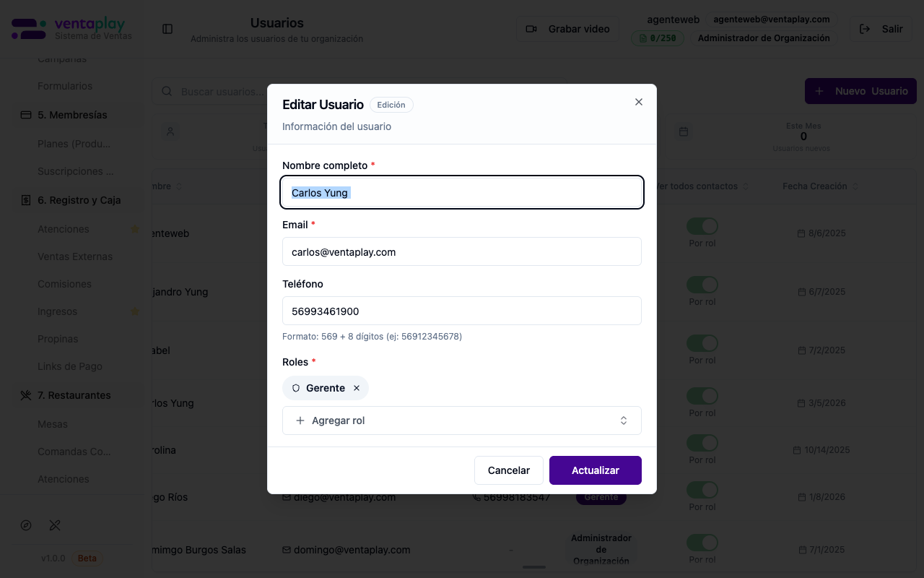The image size is (924, 578).
Task: Toggle Por rol switch on Domingo Burgos Salas row
Action: [702, 542]
